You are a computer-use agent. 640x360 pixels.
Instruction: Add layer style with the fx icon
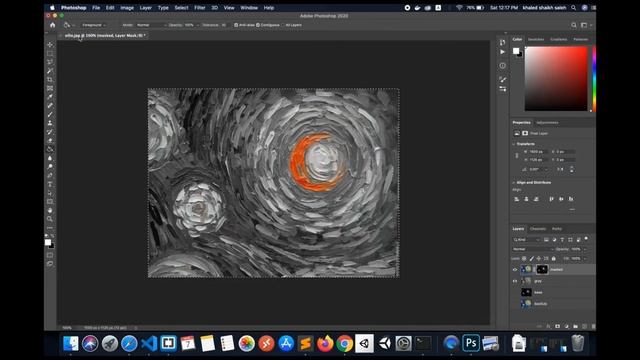point(548,327)
